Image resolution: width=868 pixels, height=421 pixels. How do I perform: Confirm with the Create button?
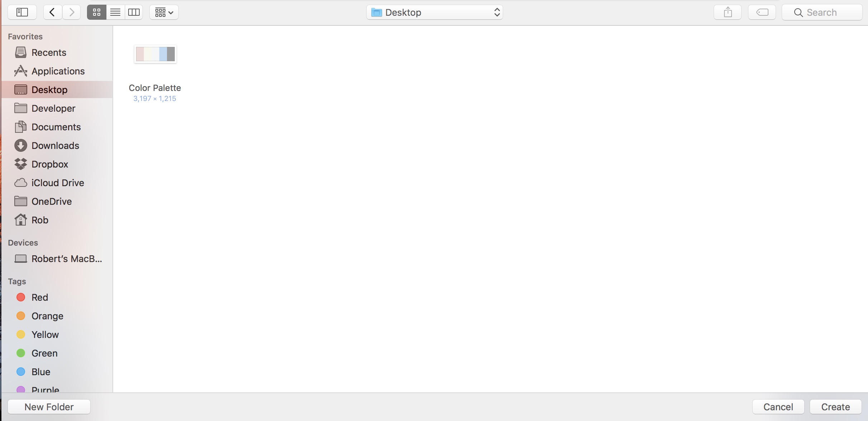coord(835,406)
